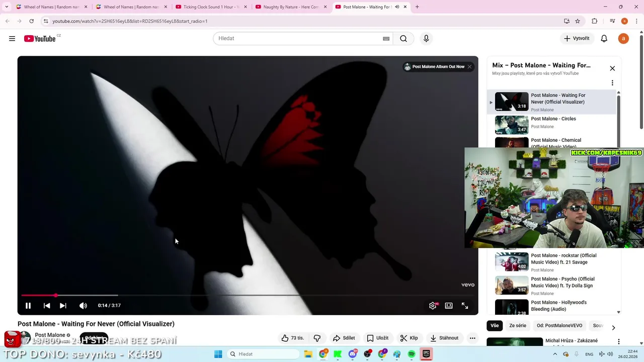Dismiss the Post Malone Album Out Now card

(469, 66)
